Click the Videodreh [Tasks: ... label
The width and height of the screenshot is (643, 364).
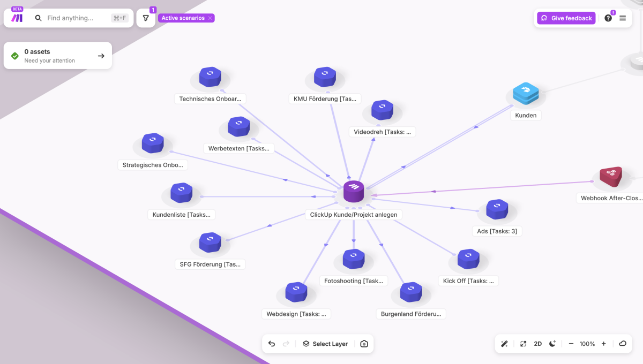click(383, 132)
